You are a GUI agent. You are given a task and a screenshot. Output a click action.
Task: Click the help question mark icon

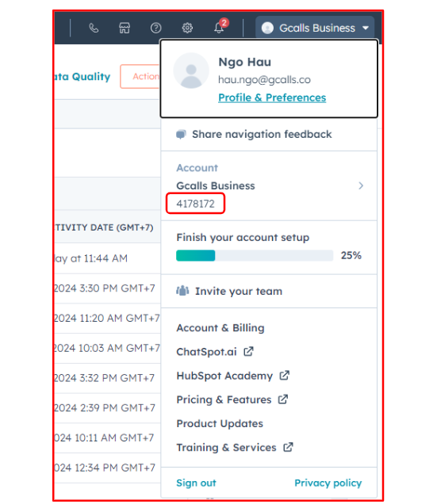click(x=156, y=29)
